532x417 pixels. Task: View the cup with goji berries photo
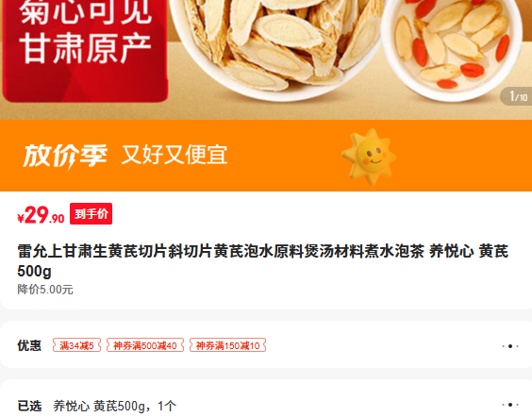pos(451,47)
